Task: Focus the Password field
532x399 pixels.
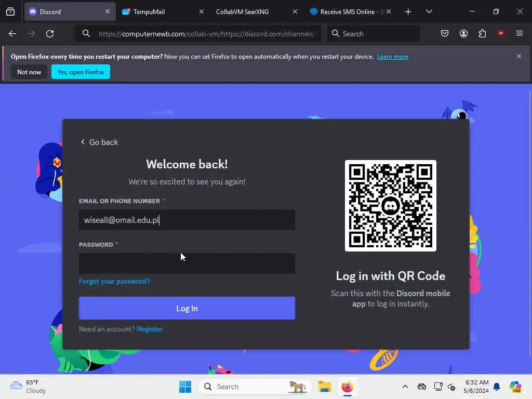Action: click(x=187, y=263)
